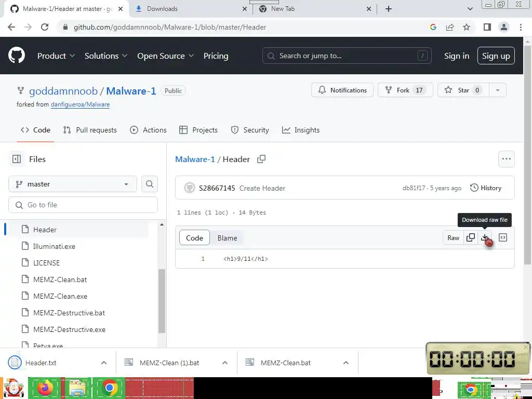Click the GitHub search box
This screenshot has height=399, width=532.
click(x=347, y=56)
